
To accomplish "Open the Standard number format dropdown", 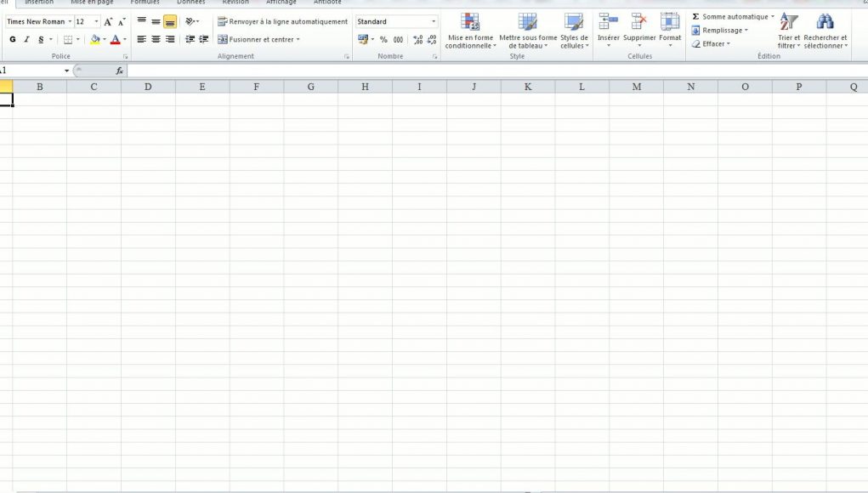I will (434, 21).
